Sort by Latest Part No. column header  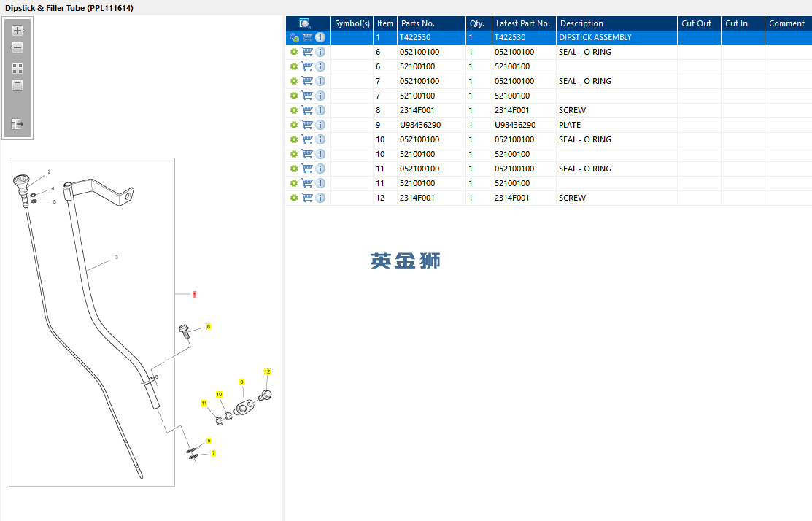[524, 23]
